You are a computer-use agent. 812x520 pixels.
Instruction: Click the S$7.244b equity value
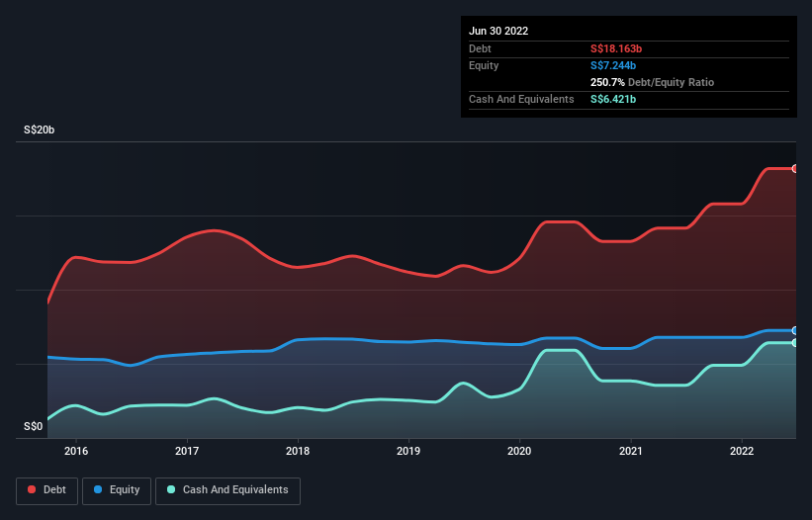(x=613, y=65)
